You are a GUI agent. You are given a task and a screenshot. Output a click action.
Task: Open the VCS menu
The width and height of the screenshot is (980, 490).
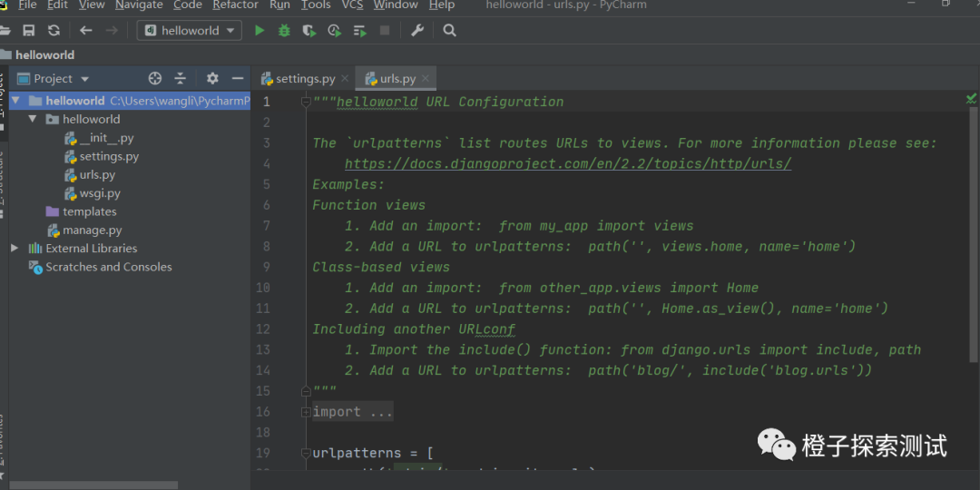(352, 5)
